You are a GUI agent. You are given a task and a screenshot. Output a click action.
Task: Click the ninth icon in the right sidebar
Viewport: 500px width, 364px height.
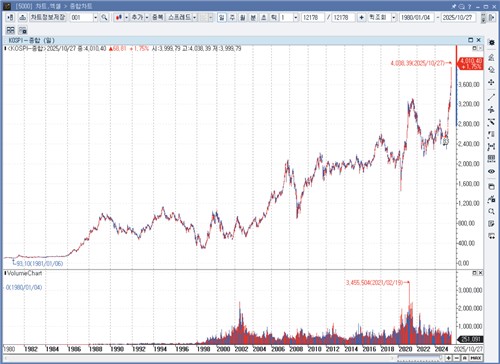click(x=491, y=147)
